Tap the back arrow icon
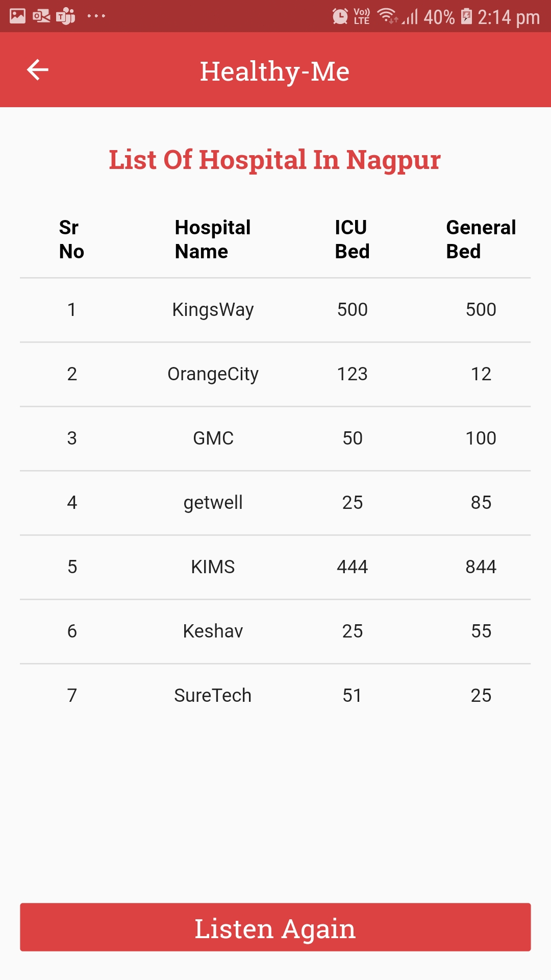Image resolution: width=551 pixels, height=980 pixels. click(x=38, y=70)
